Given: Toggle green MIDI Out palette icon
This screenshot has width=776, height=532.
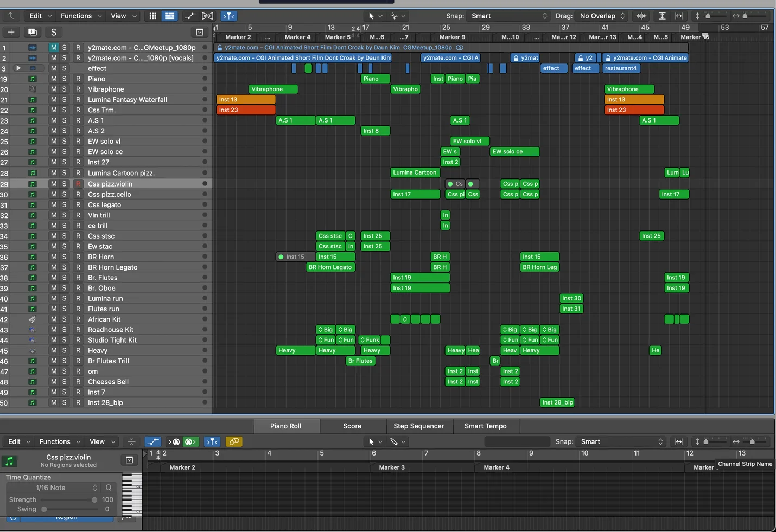Looking at the screenshot, I should click(x=190, y=441).
